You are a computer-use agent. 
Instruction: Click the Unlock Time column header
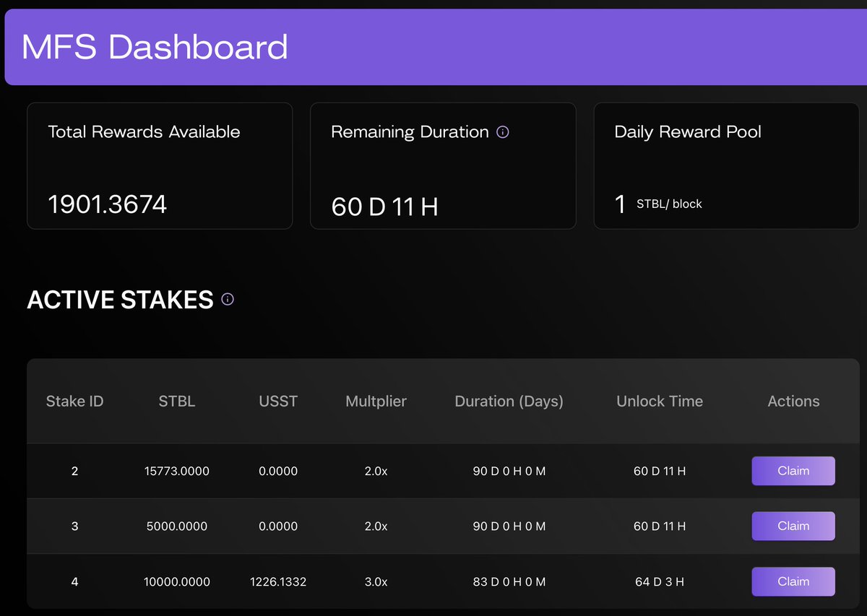[660, 402]
